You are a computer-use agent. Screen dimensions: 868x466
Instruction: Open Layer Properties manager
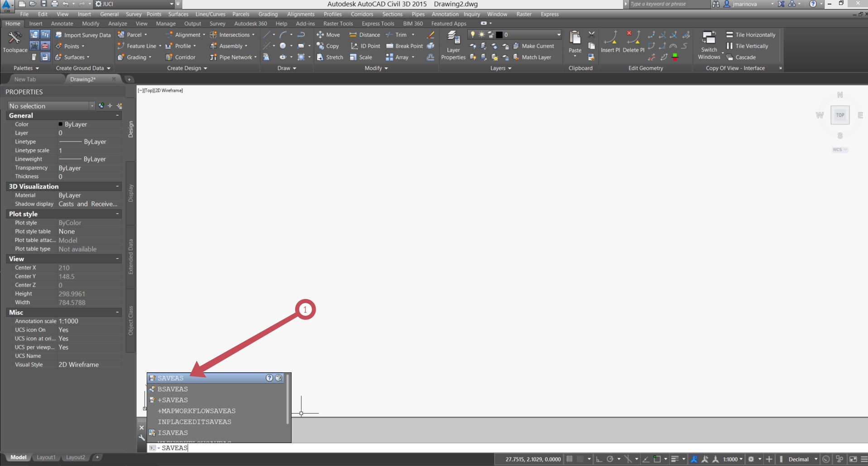pos(453,45)
